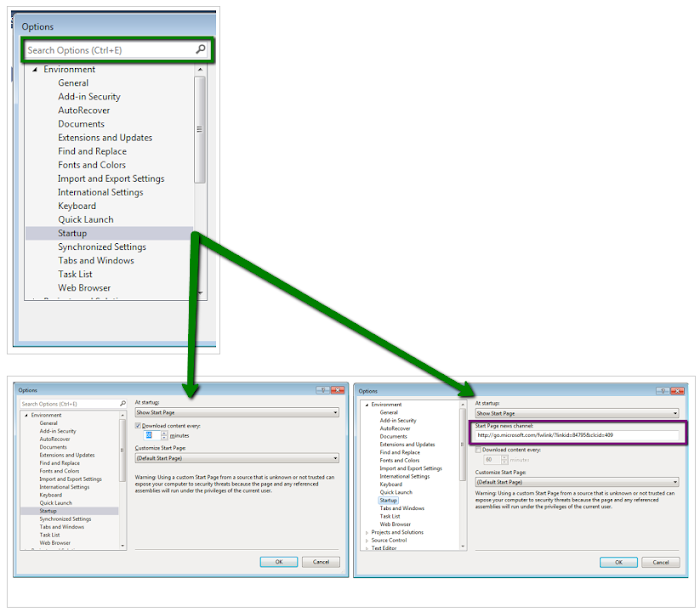
Task: Select Synchronized Settings in large top window
Action: coord(102,247)
